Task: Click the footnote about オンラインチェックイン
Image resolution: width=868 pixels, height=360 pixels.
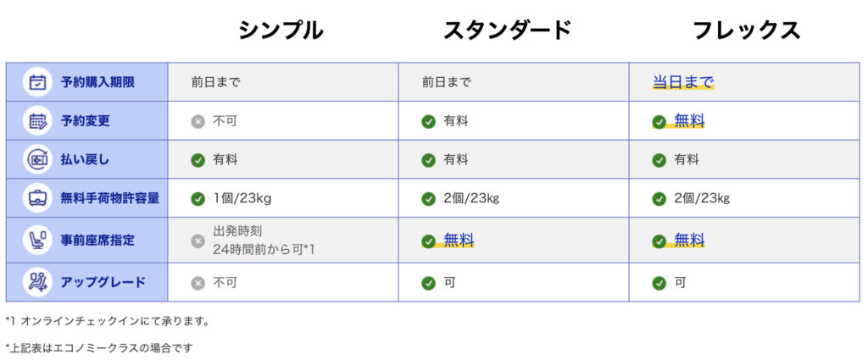Action: click(108, 321)
